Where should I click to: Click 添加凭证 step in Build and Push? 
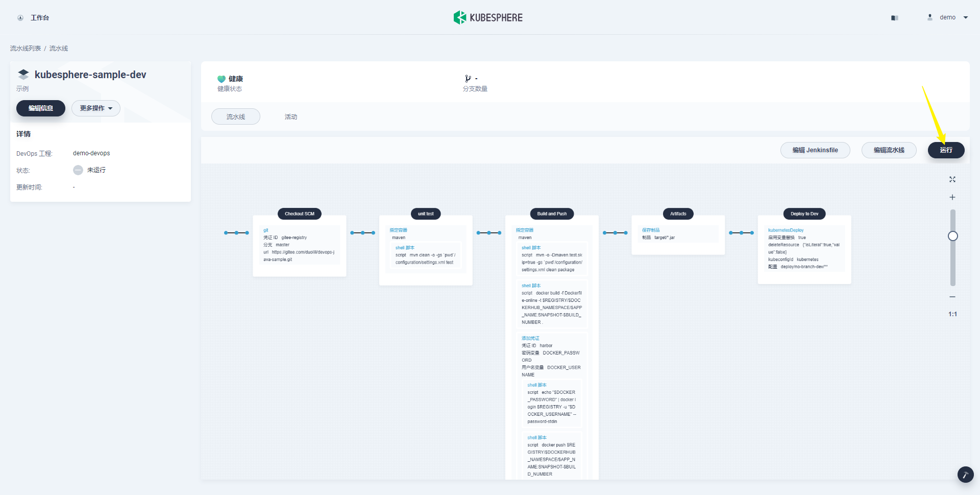pyautogui.click(x=530, y=338)
